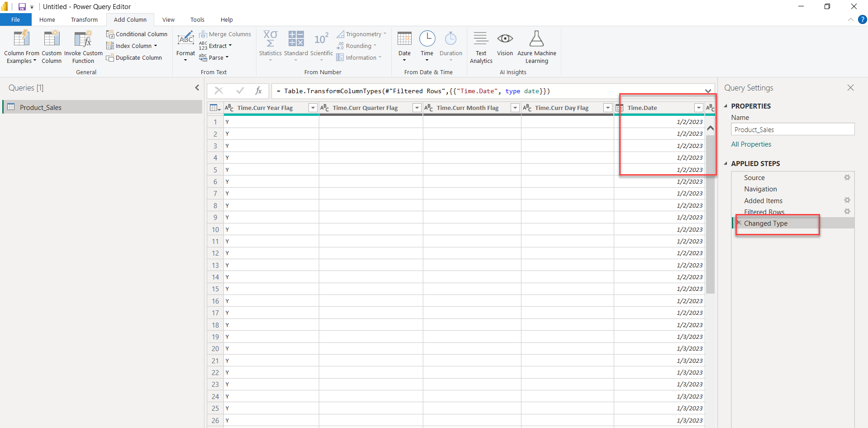Open the Time column menu
868x428 pixels.
(x=427, y=47)
